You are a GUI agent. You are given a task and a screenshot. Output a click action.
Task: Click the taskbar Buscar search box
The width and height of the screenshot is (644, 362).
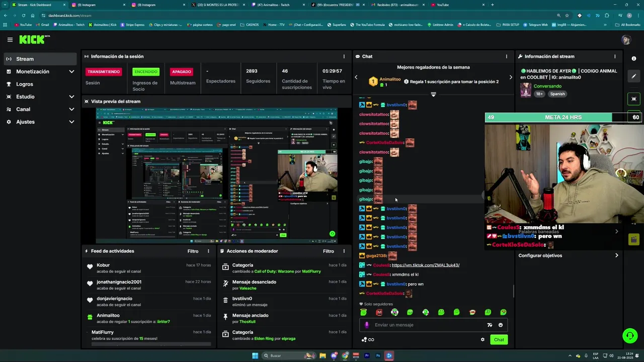pyautogui.click(x=289, y=355)
